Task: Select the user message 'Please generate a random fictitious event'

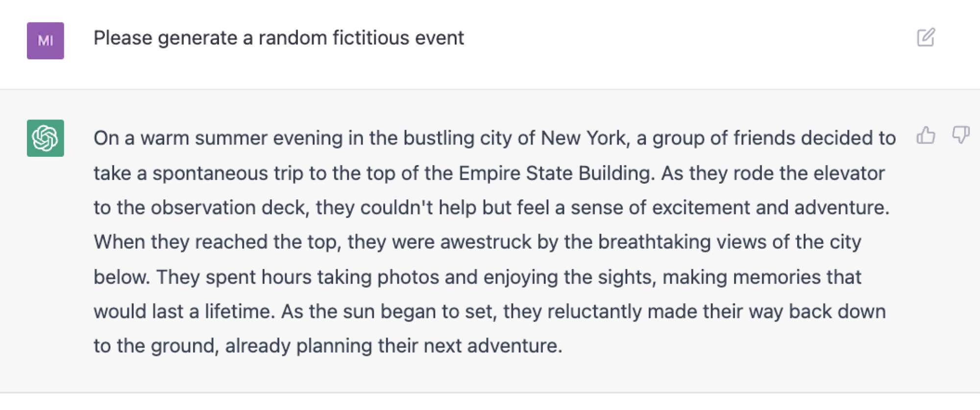Action: (279, 38)
